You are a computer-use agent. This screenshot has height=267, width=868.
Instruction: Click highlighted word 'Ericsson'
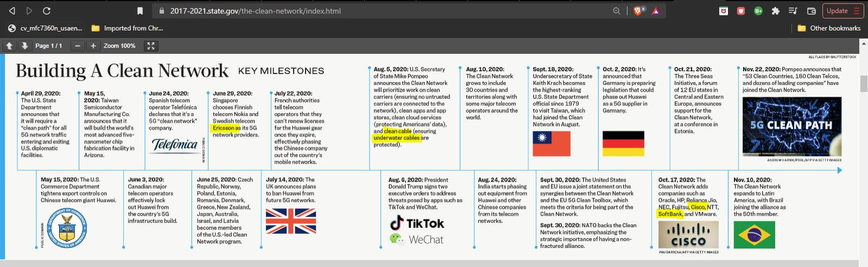coord(224,128)
